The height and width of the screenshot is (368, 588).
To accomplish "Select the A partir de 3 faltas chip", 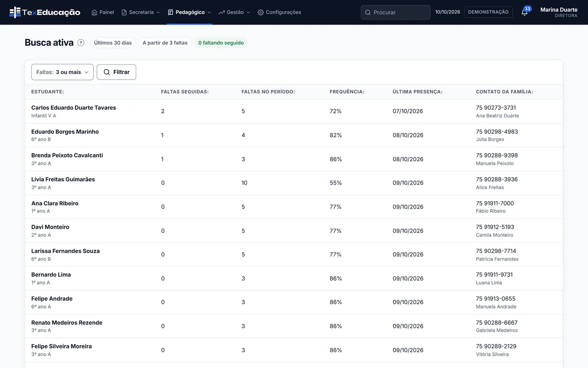I will pos(165,43).
